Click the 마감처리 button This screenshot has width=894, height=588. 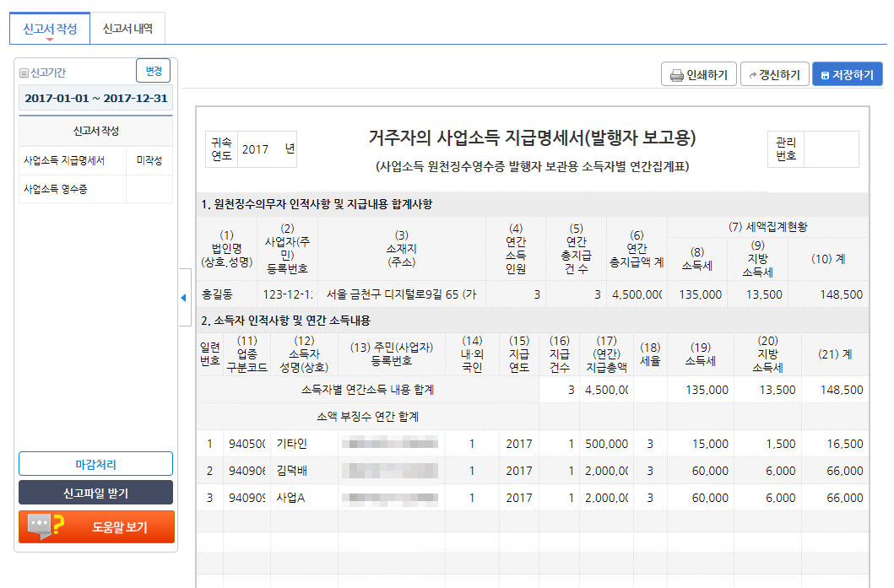[95, 464]
